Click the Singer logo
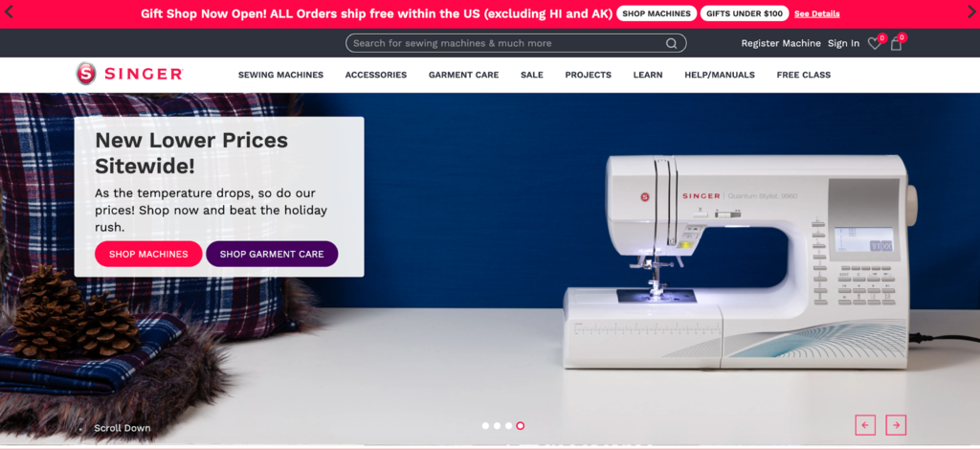The height and width of the screenshot is (450, 980). pos(129,74)
